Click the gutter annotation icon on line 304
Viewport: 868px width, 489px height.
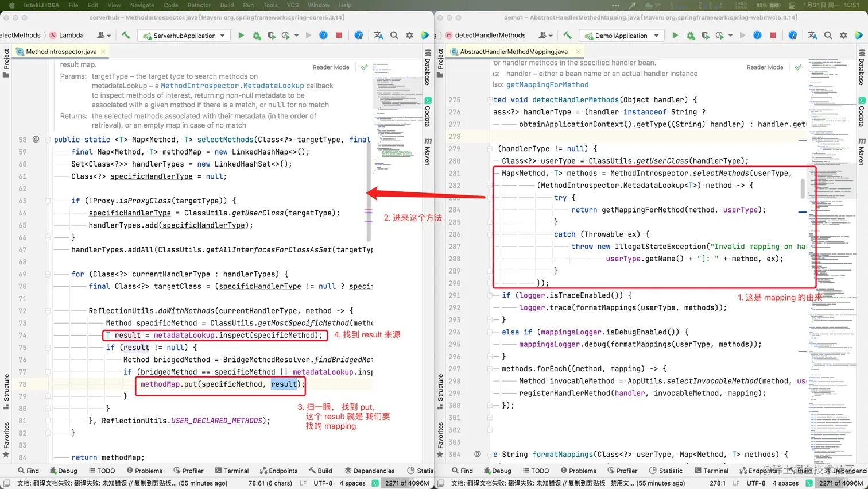(x=478, y=454)
